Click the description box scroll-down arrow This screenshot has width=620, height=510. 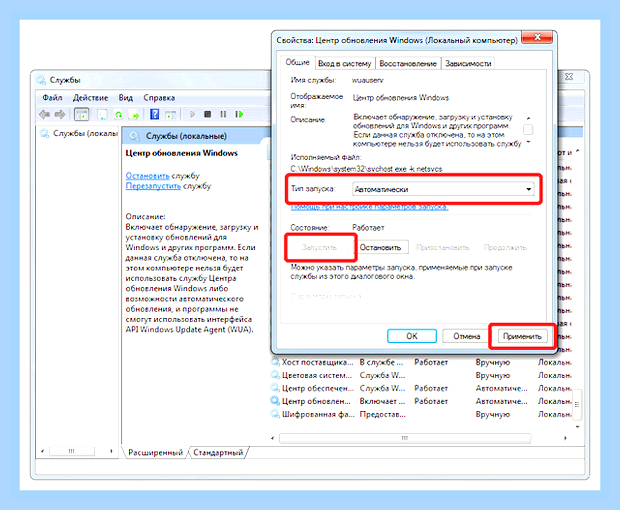pyautogui.click(x=528, y=142)
